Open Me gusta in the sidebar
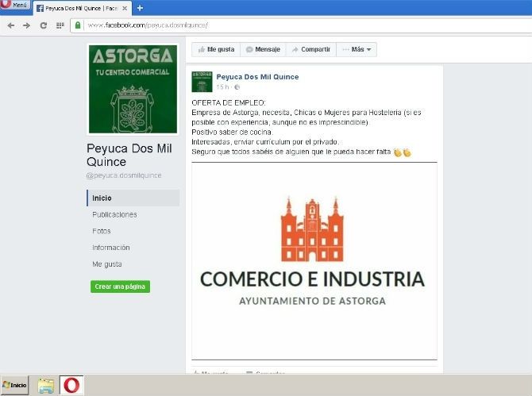The image size is (532, 396). tap(107, 264)
